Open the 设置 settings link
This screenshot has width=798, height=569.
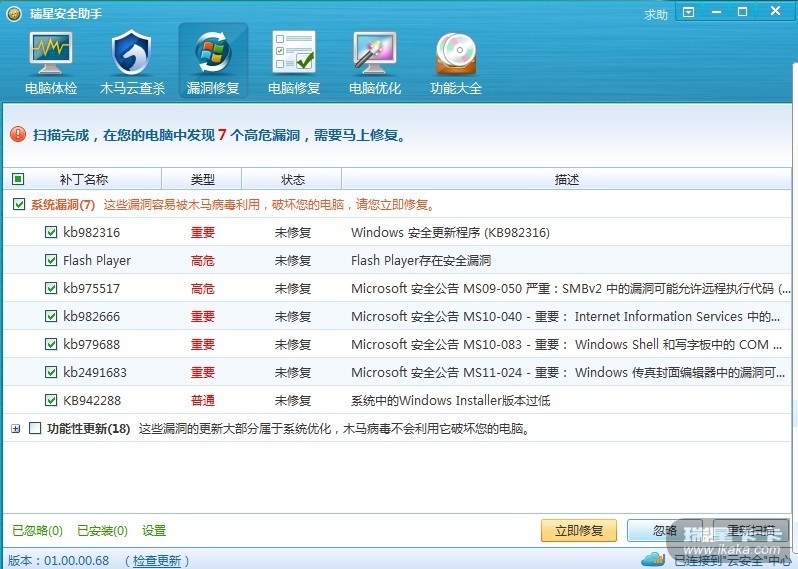click(154, 531)
